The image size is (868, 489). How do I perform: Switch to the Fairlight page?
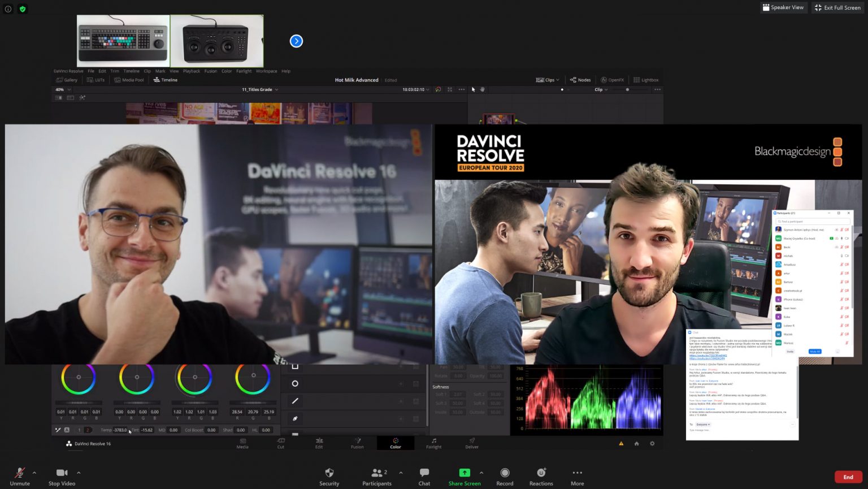coord(434,443)
